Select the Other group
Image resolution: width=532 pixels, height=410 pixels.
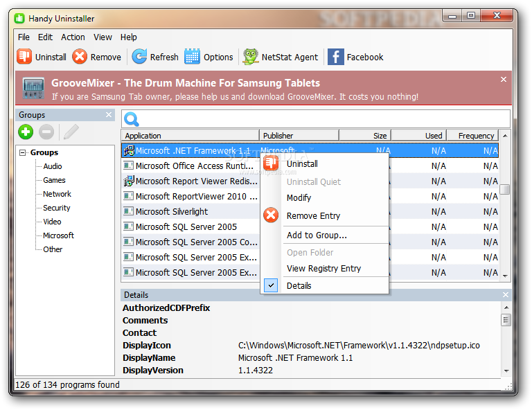tap(53, 249)
